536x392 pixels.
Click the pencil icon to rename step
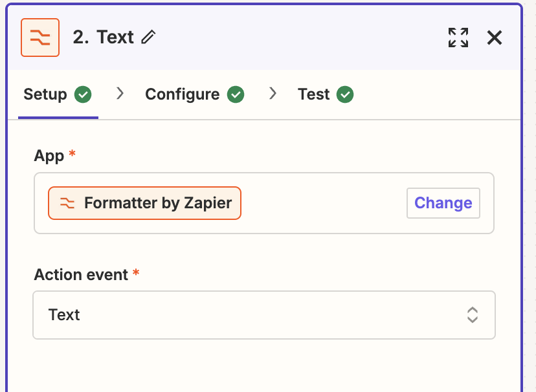(149, 38)
